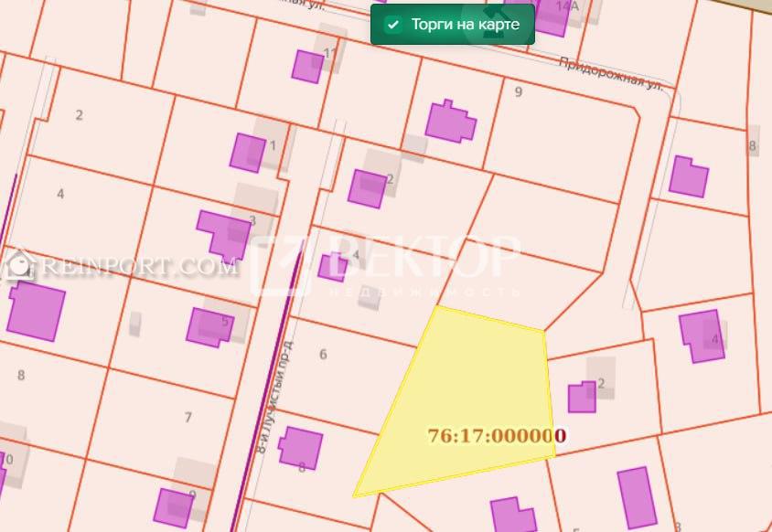Select parcel number 6 on the map
Screen dimensions: 772x532
[x=323, y=355]
